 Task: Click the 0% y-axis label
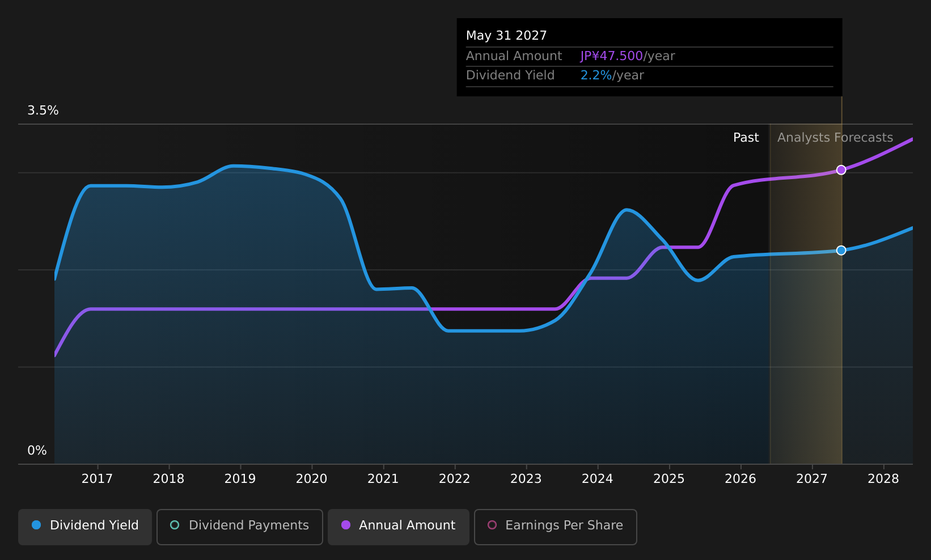pos(37,451)
